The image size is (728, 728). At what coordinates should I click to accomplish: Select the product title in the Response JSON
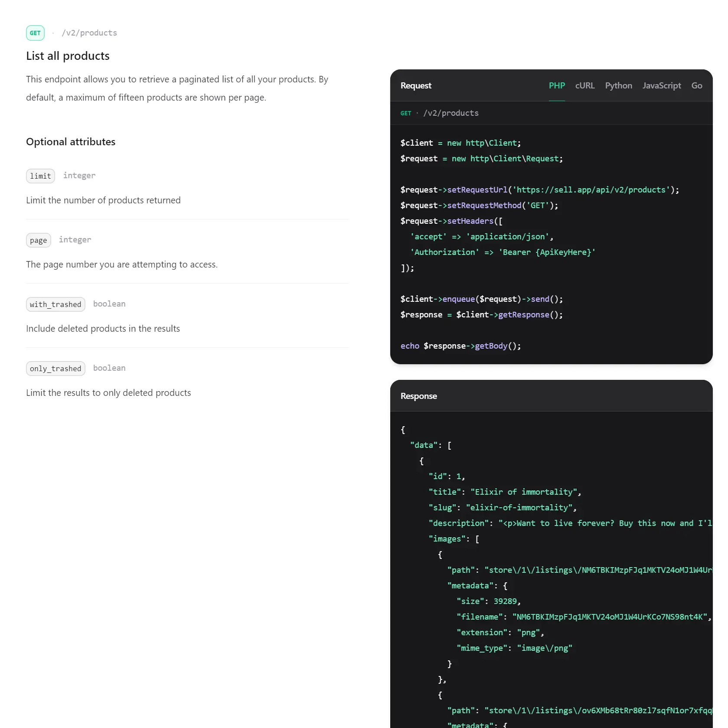pos(523,492)
